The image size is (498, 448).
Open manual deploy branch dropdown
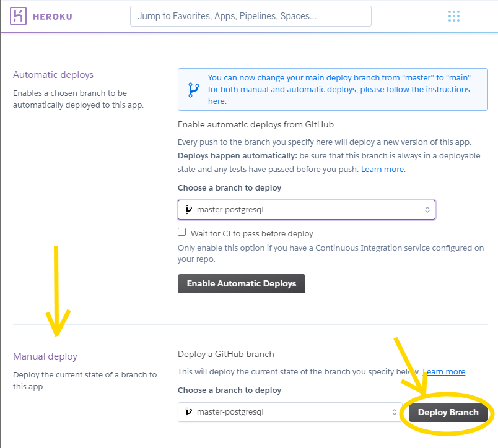[x=289, y=412]
